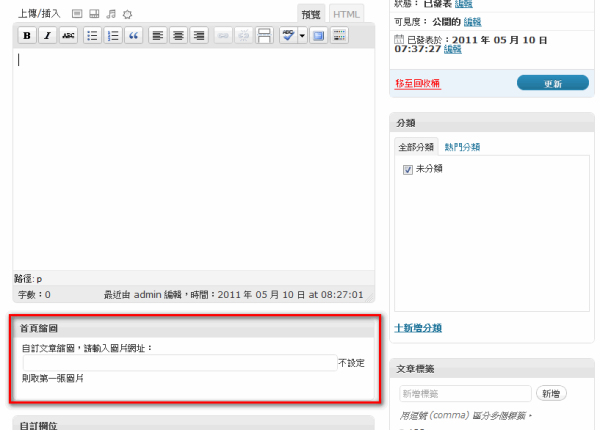Switch to the 預覽 visual editor tab
The image size is (600, 430).
tap(311, 14)
